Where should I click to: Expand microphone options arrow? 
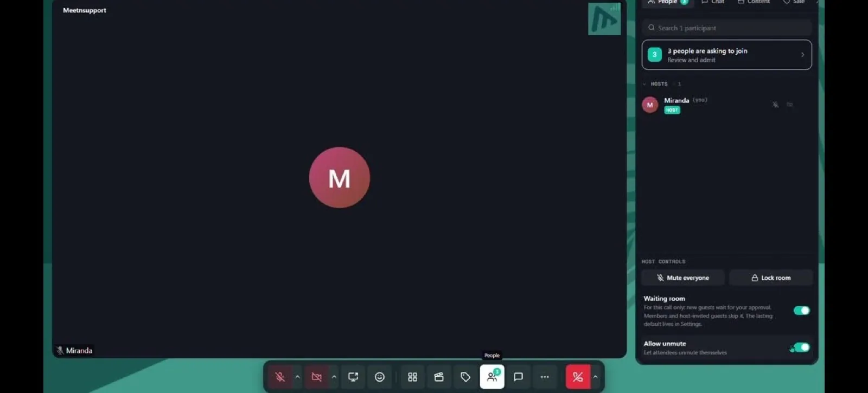click(x=297, y=377)
